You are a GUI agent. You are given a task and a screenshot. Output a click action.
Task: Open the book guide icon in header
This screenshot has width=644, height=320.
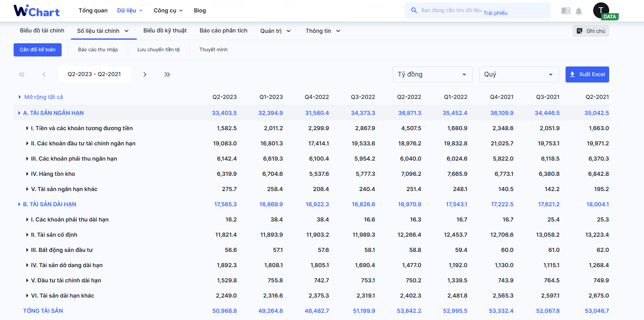566,11
